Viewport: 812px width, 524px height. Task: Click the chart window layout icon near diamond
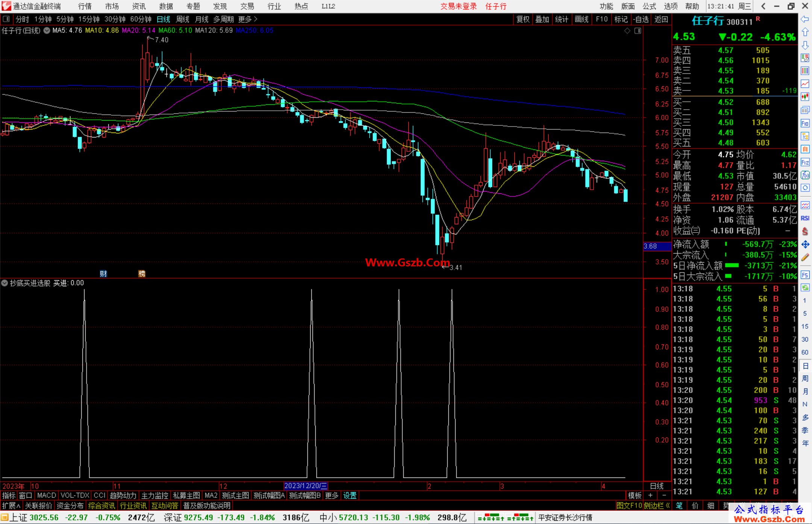click(x=638, y=31)
